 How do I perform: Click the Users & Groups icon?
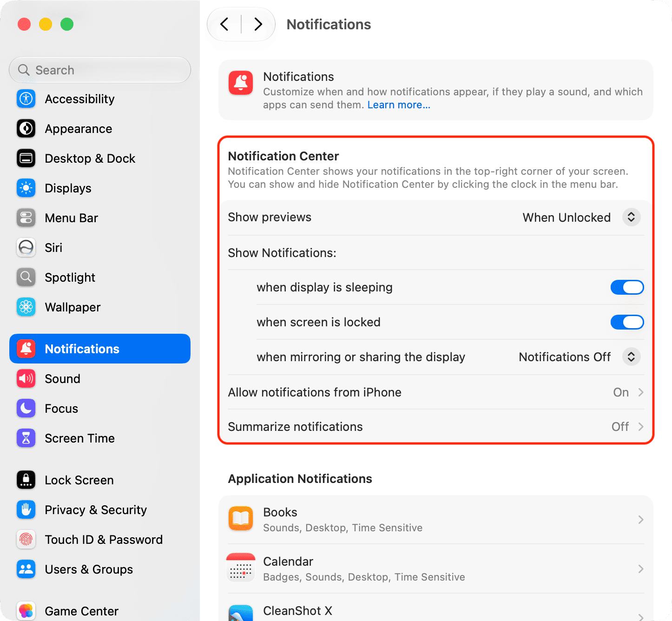coord(26,569)
